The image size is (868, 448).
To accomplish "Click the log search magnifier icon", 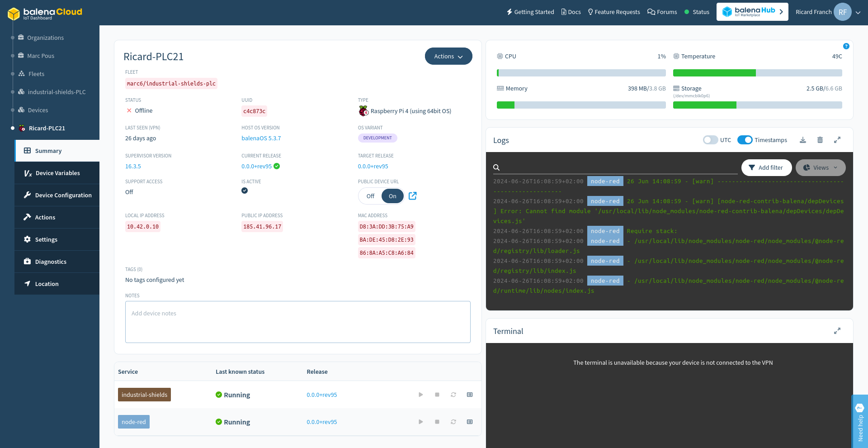I will coord(496,167).
